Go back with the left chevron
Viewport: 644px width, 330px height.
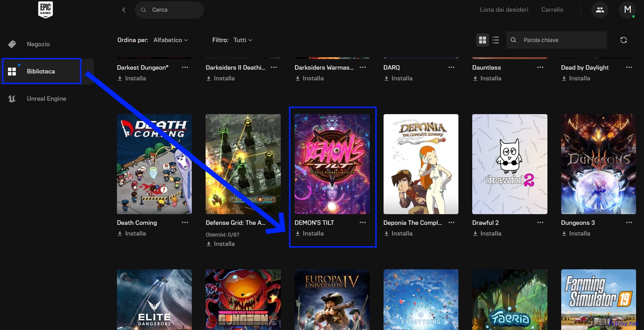124,10
